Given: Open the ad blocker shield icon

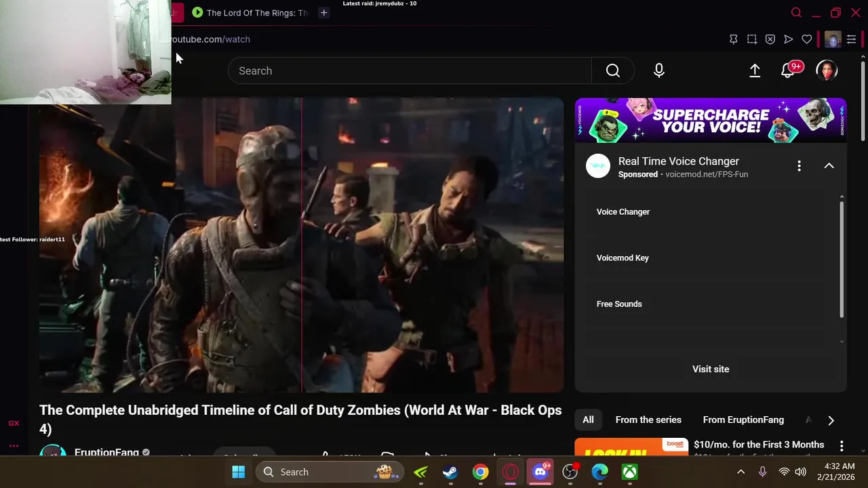Looking at the screenshot, I should coord(770,39).
